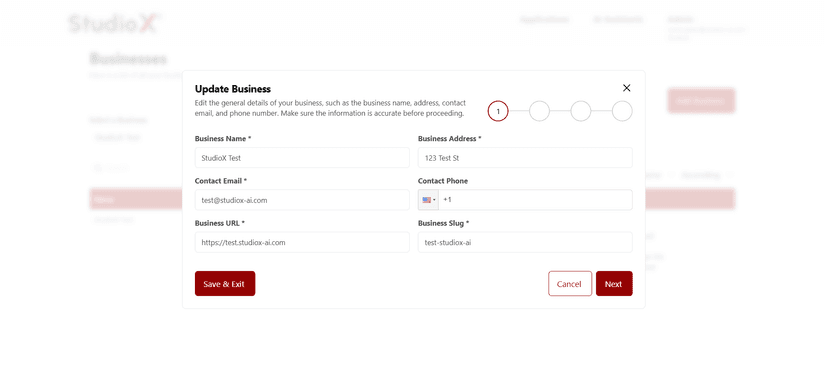Focus the Business Address field
The height and width of the screenshot is (379, 828).
pos(525,158)
